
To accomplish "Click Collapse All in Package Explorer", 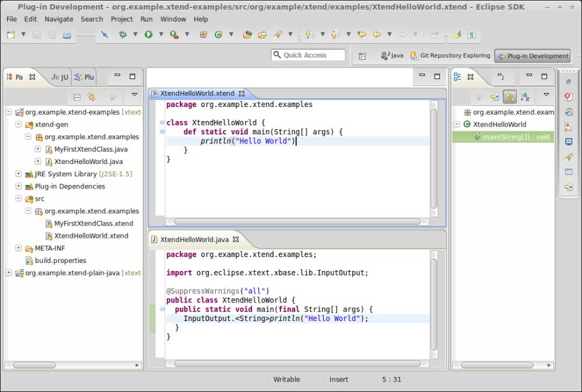I will 77,97.
